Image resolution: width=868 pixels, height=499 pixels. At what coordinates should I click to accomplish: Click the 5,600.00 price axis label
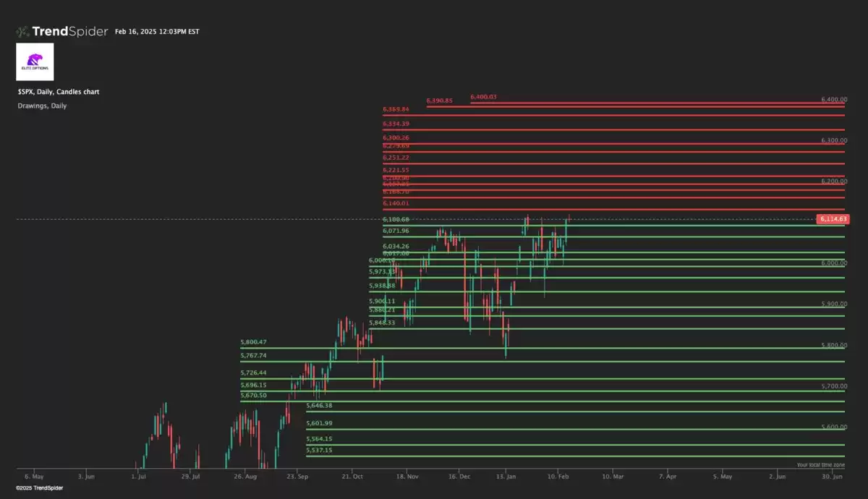[x=834, y=427]
